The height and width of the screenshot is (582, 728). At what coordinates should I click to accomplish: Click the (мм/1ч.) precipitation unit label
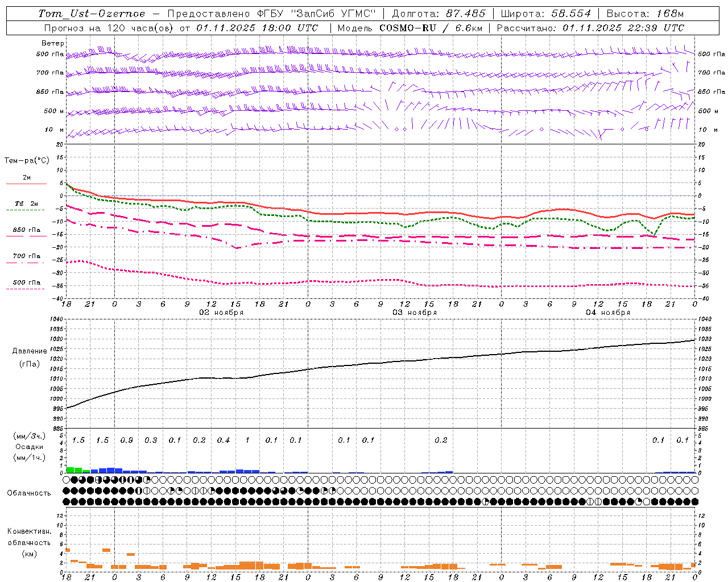[x=29, y=458]
